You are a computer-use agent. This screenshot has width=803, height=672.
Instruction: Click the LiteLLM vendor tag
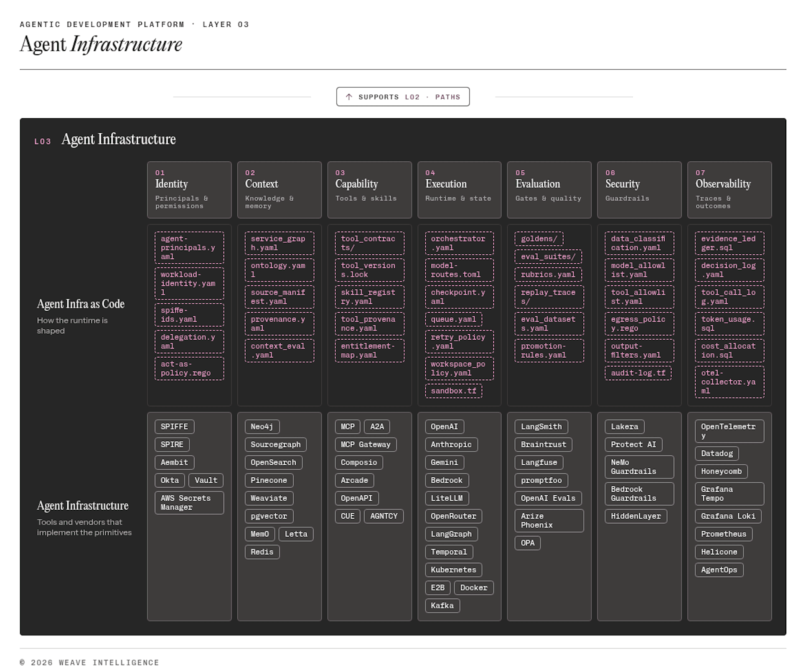pos(447,498)
